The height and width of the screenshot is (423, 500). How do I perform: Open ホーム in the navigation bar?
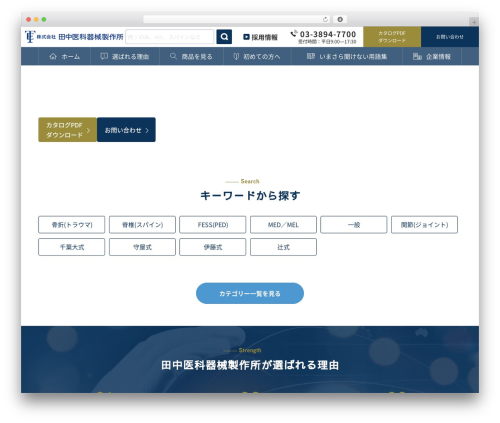point(65,56)
